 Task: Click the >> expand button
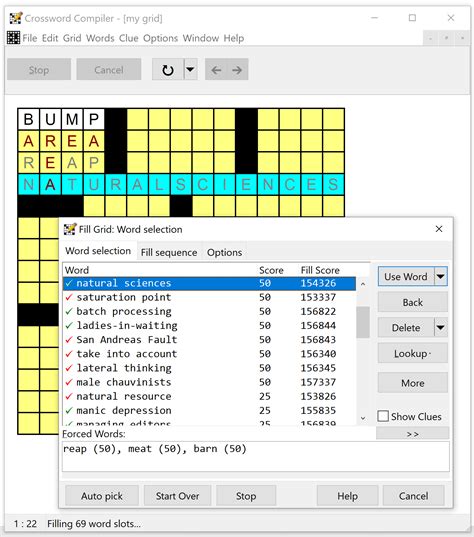coord(412,434)
